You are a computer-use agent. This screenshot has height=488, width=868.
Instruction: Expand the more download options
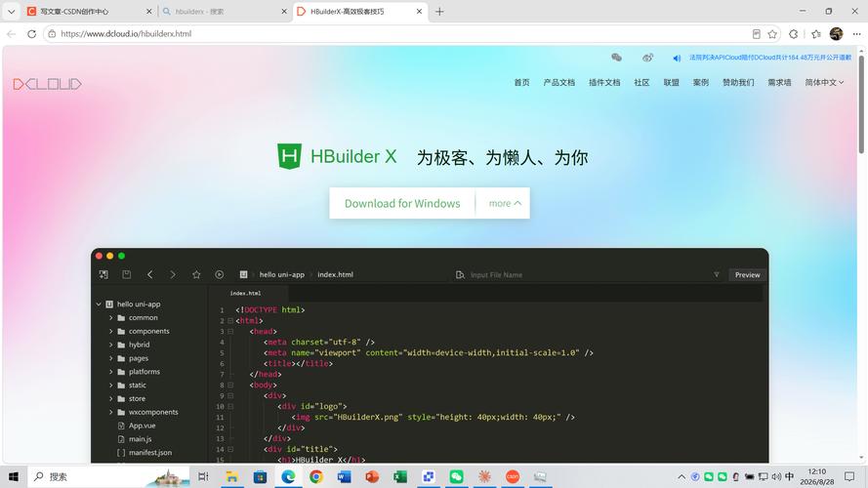tap(505, 203)
